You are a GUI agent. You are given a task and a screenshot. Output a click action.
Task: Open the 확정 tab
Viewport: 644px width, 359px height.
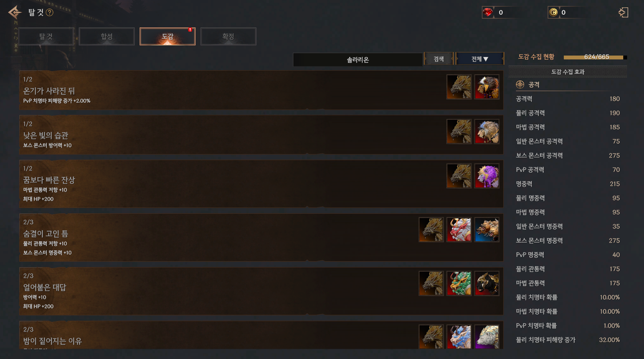pos(228,36)
